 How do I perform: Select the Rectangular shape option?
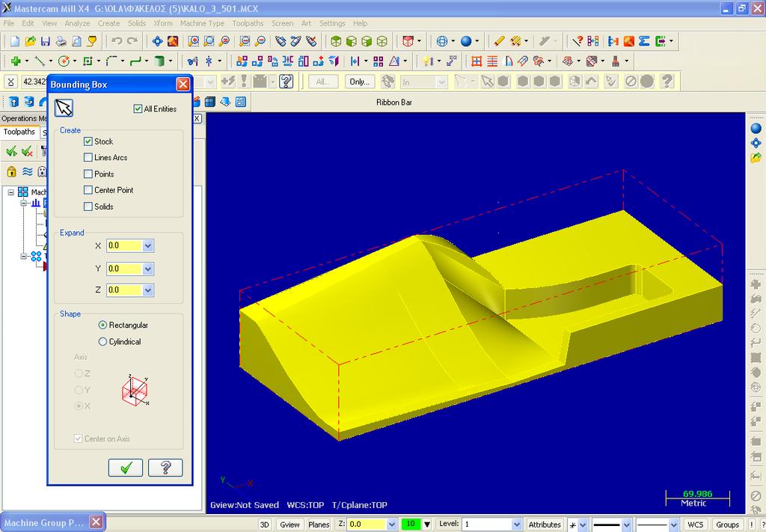[102, 325]
